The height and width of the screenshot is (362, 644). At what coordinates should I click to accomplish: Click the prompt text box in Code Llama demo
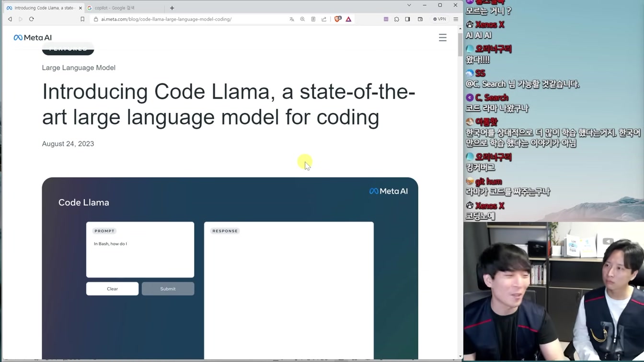coord(140,249)
